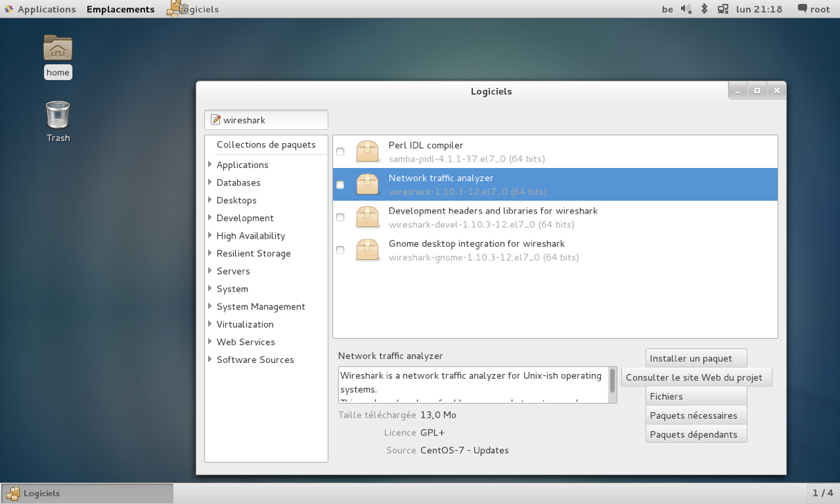Click the CentOS-7 - Updates source value
Viewport: 840px width, 504px height.
(465, 450)
